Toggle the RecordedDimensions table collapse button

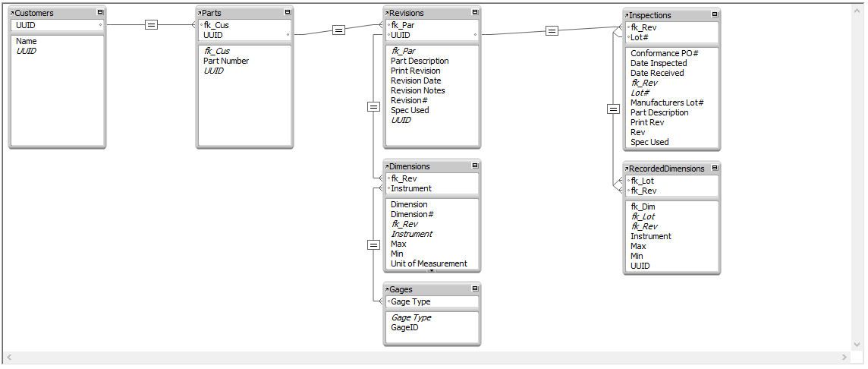click(714, 168)
